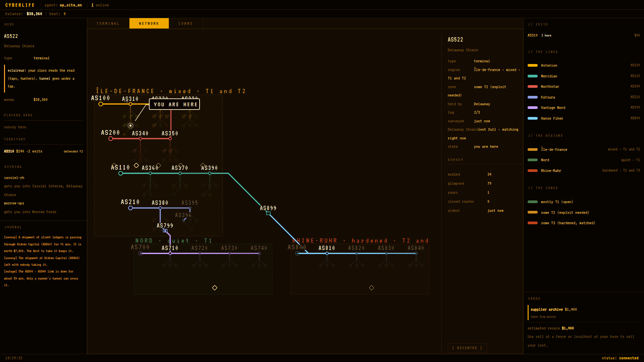The image size is (644, 362).
Task: Click the current location target marker
Action: click(130, 125)
